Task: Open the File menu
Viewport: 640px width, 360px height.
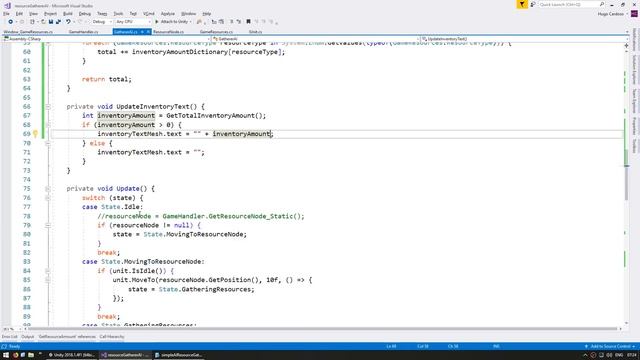Action: (x=6, y=14)
